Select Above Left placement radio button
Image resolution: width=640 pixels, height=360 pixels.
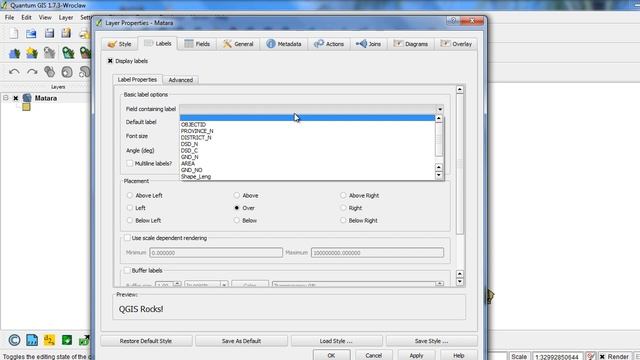[130, 196]
